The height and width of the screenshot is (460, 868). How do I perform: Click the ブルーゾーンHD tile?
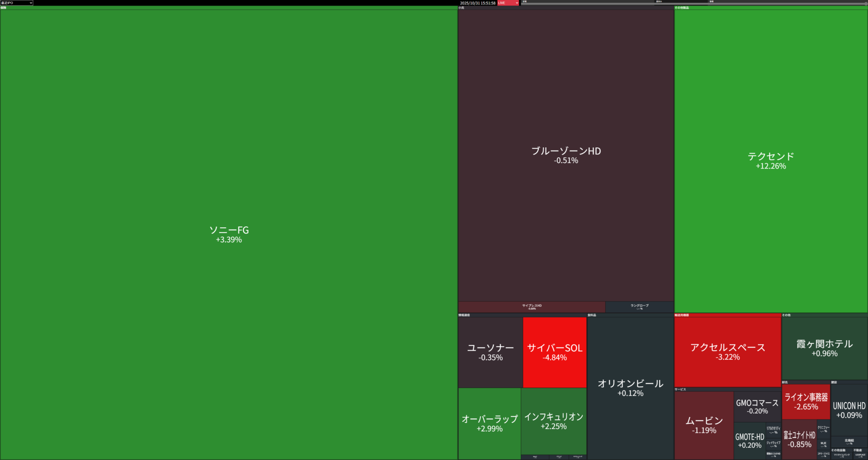point(566,155)
